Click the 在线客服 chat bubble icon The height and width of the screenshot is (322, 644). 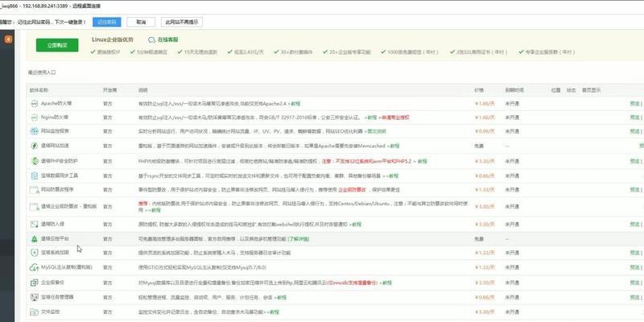click(151, 39)
